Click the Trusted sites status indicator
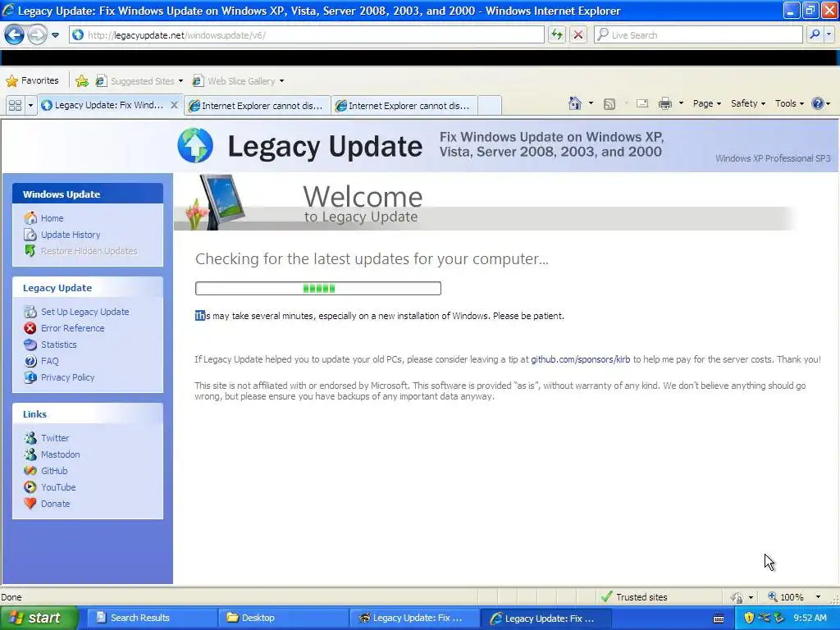Viewport: 840px width, 630px height. (x=635, y=597)
